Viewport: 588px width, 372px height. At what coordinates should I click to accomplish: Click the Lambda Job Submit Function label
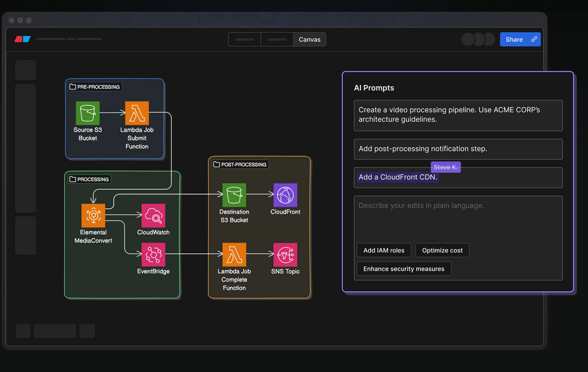point(137,138)
